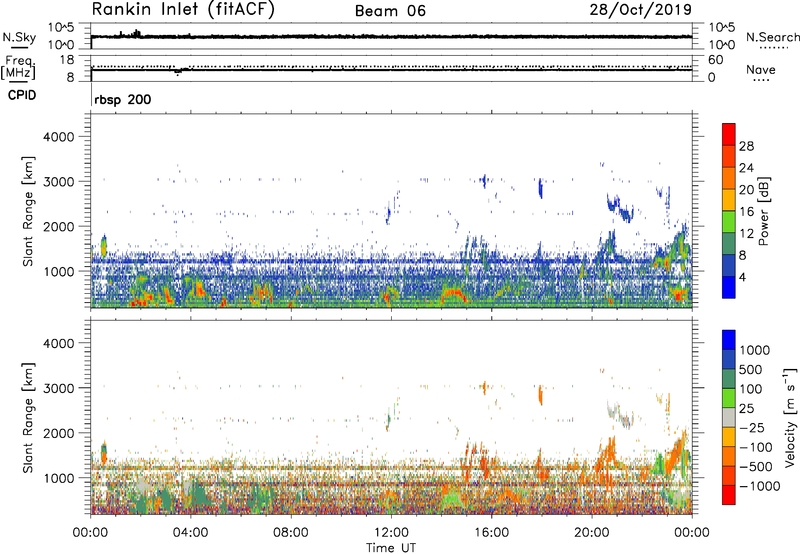Select the "Time UT" axis title
The image size is (800, 554).
point(391,548)
